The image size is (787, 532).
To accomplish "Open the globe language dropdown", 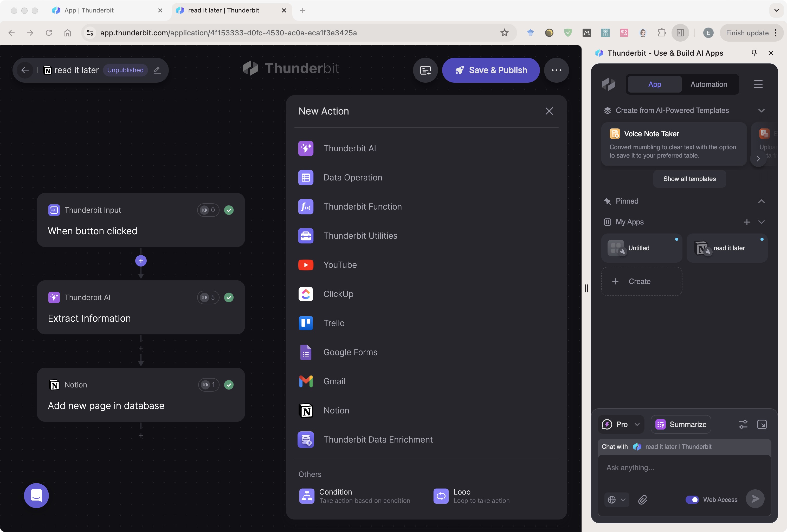I will [616, 500].
